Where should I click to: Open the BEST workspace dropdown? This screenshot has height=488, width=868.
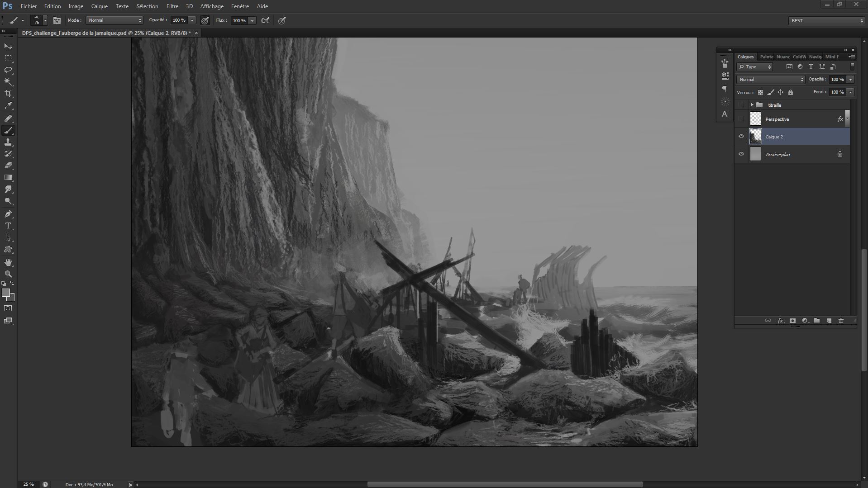click(x=826, y=21)
